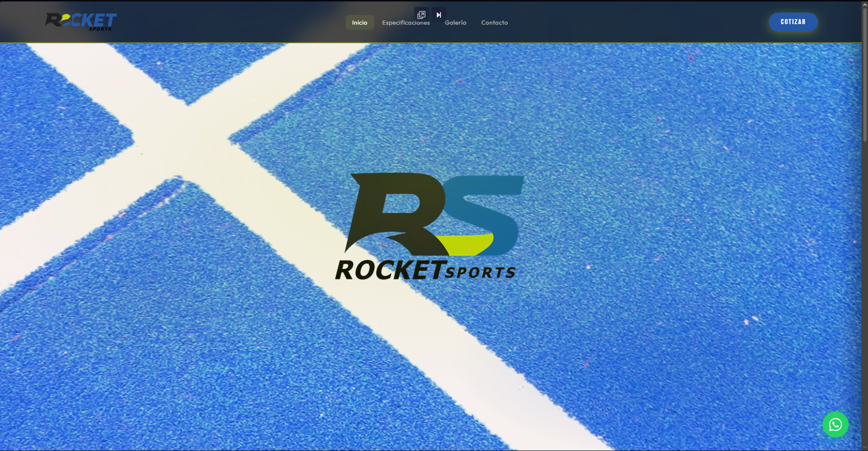Open the Especificaciones navigation link

point(406,23)
